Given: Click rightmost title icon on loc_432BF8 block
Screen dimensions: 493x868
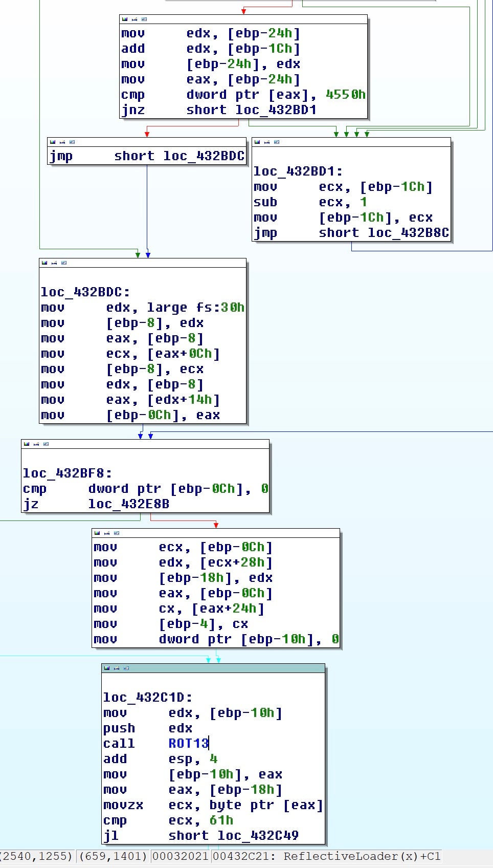Looking at the screenshot, I should pyautogui.click(x=46, y=444).
